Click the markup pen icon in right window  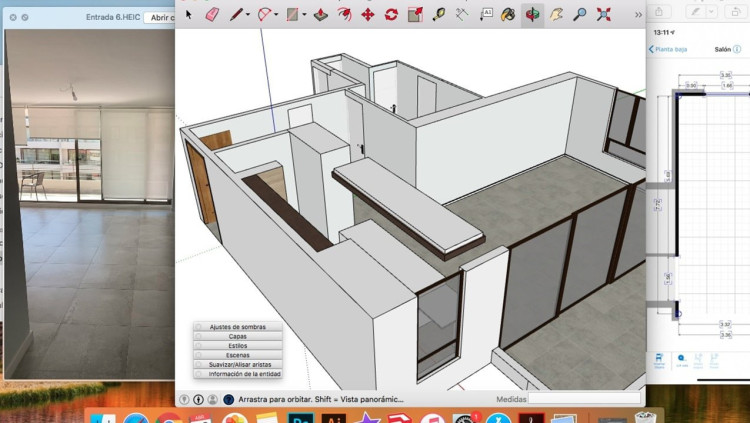point(694,12)
